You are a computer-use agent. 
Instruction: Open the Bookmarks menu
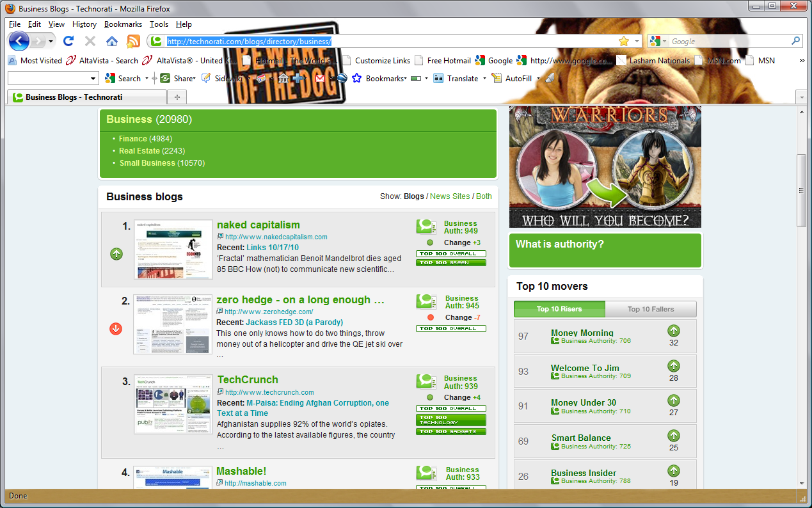[123, 24]
